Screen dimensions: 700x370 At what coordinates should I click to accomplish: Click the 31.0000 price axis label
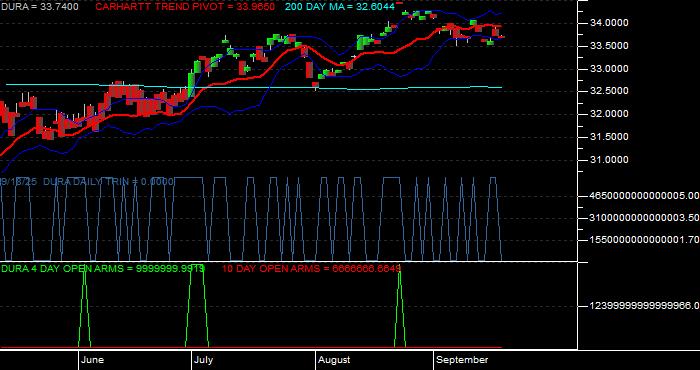click(x=610, y=160)
